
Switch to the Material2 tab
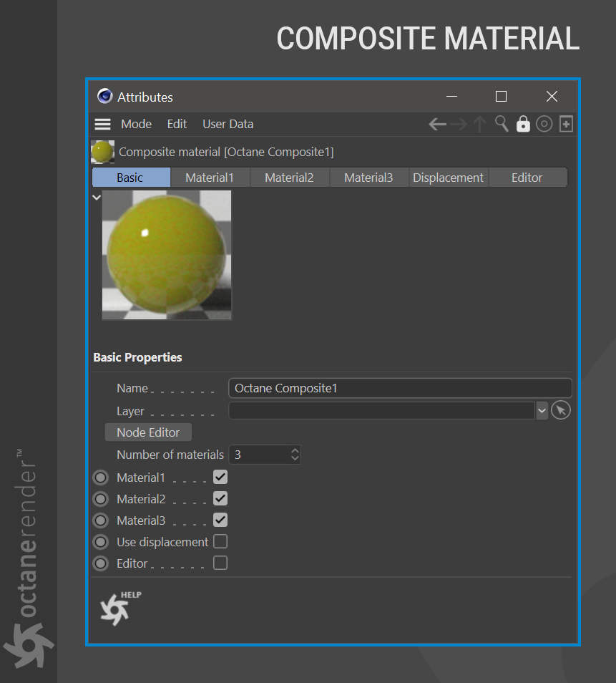point(290,178)
